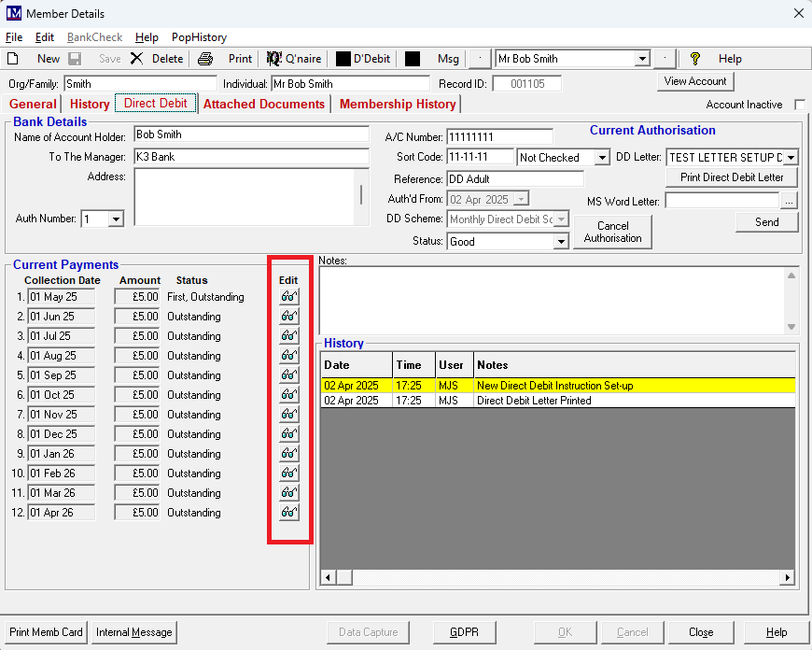Open the Not Checked sort code dropdown
This screenshot has width=812, height=650.
602,158
